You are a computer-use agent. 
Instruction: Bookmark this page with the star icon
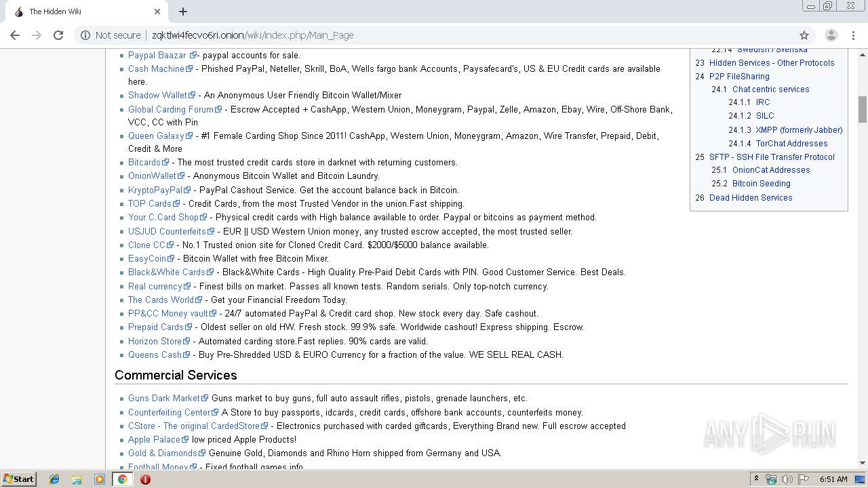tap(804, 35)
